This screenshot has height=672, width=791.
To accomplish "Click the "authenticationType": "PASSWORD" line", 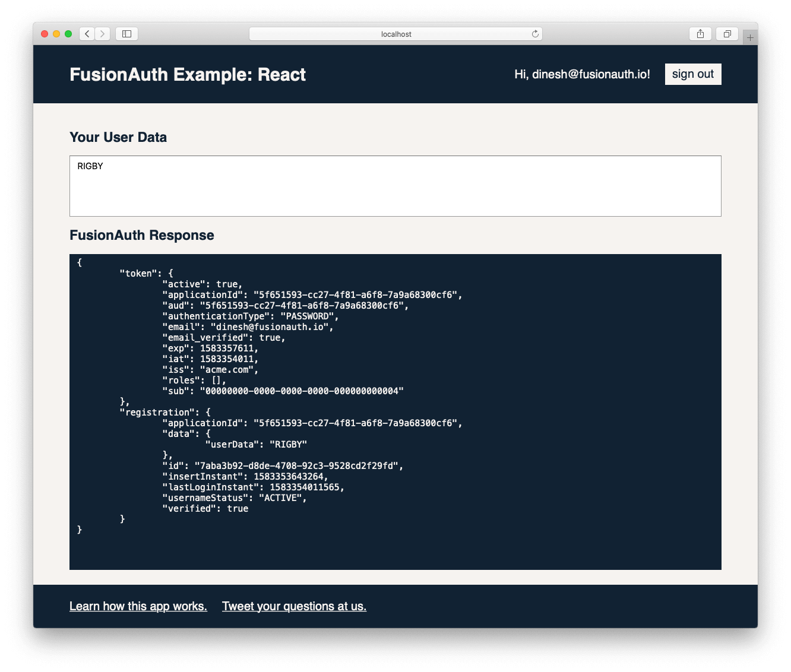I will coord(251,316).
